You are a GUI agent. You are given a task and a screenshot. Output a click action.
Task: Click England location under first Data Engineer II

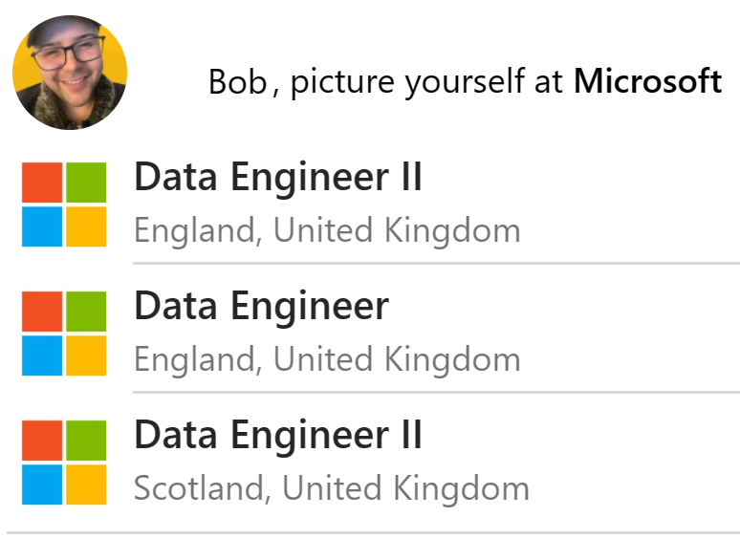327,230
